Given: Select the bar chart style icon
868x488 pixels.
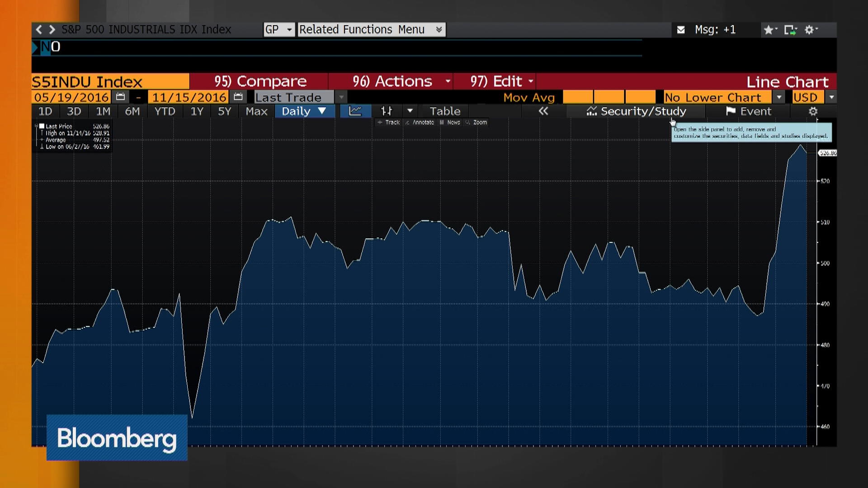Looking at the screenshot, I should (x=387, y=111).
